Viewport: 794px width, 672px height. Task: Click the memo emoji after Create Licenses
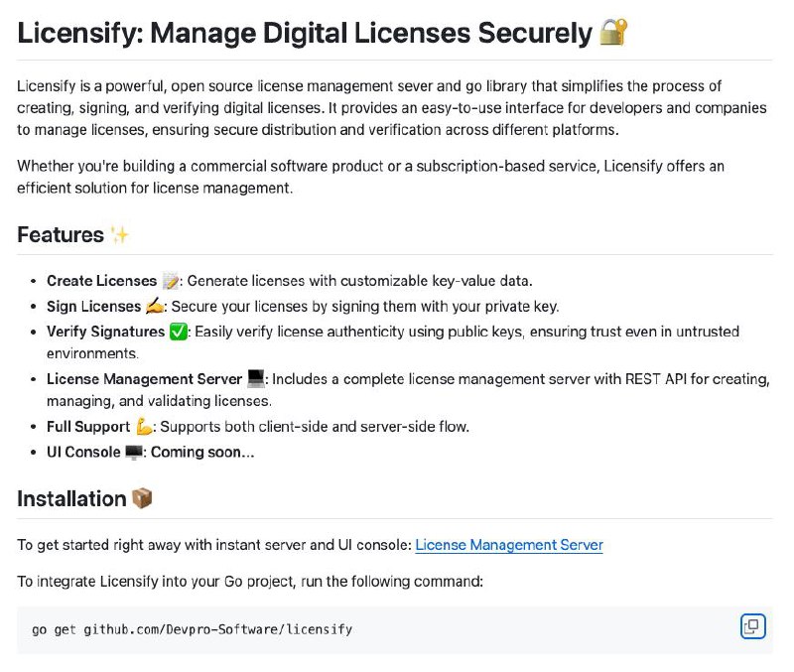171,281
